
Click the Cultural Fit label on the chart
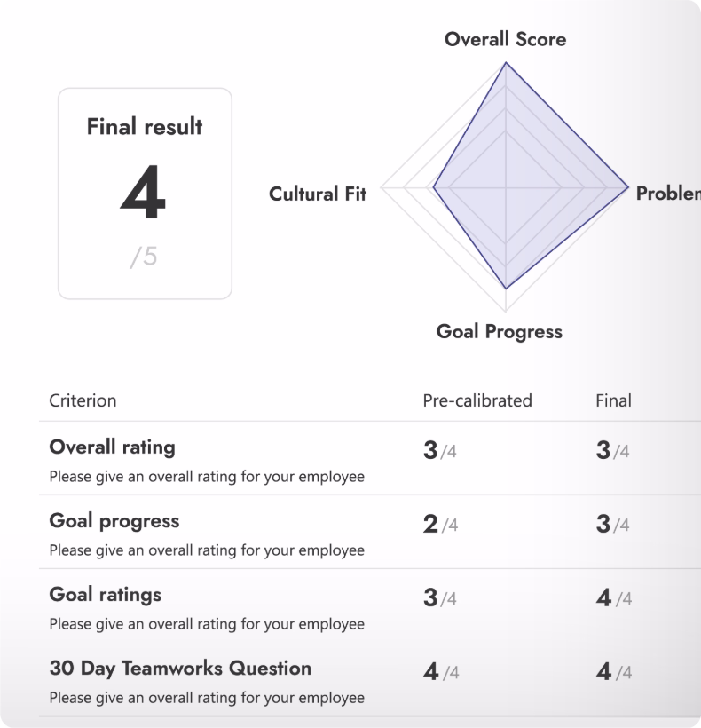pyautogui.click(x=319, y=194)
